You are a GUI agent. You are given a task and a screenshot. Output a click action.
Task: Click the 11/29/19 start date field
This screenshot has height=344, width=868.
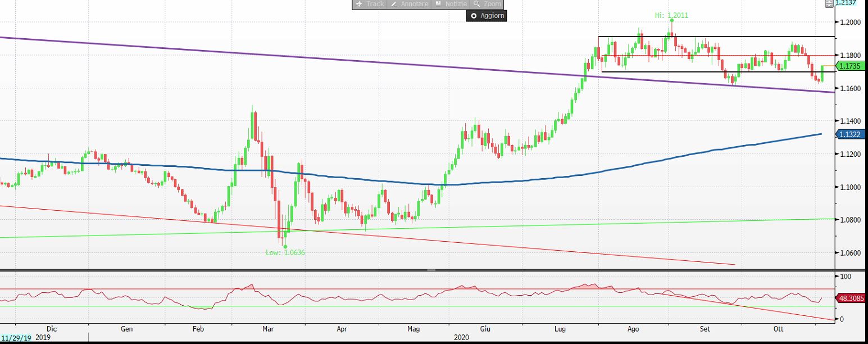(16, 337)
